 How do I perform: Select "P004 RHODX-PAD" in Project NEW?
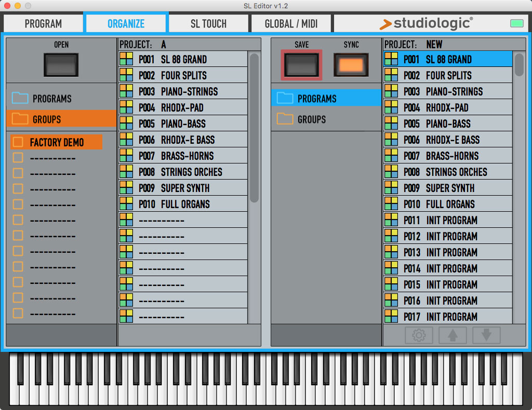[x=448, y=107]
